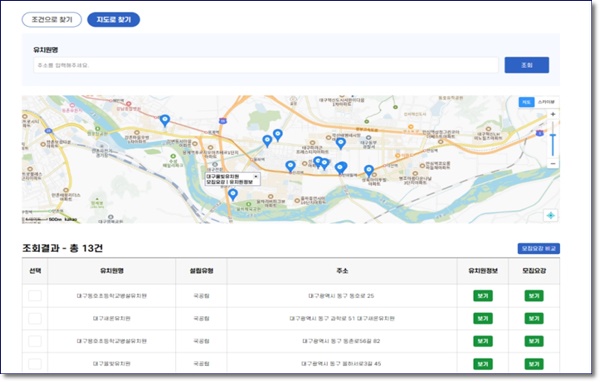This screenshot has height=382, width=600.
Task: View 모집요강 for 대구율빛유치원 row
Action: tap(534, 364)
